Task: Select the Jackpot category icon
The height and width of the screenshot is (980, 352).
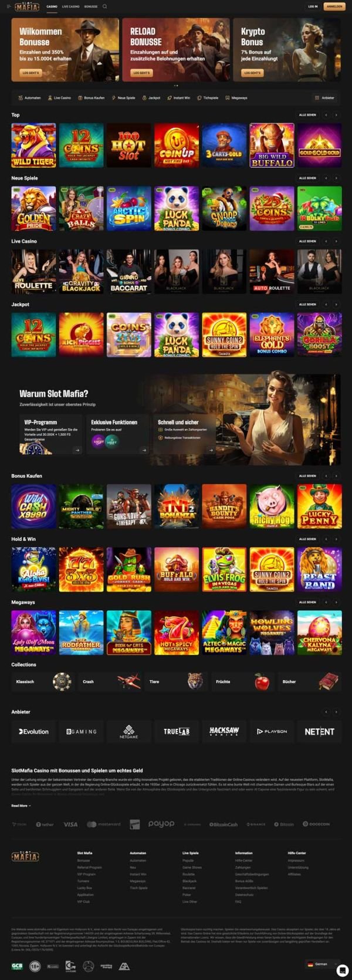Action: coord(145,98)
